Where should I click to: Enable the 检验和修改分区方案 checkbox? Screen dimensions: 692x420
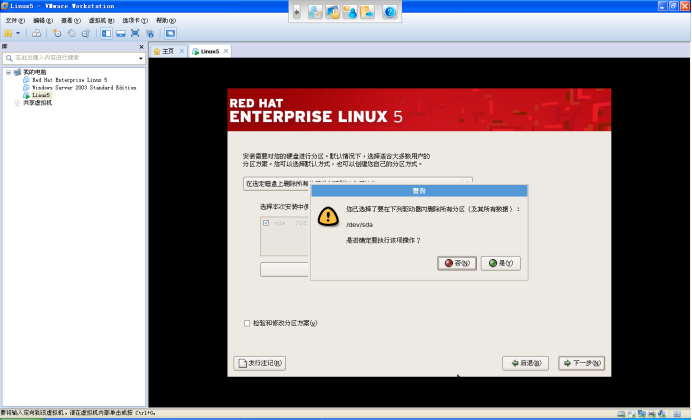coord(247,323)
